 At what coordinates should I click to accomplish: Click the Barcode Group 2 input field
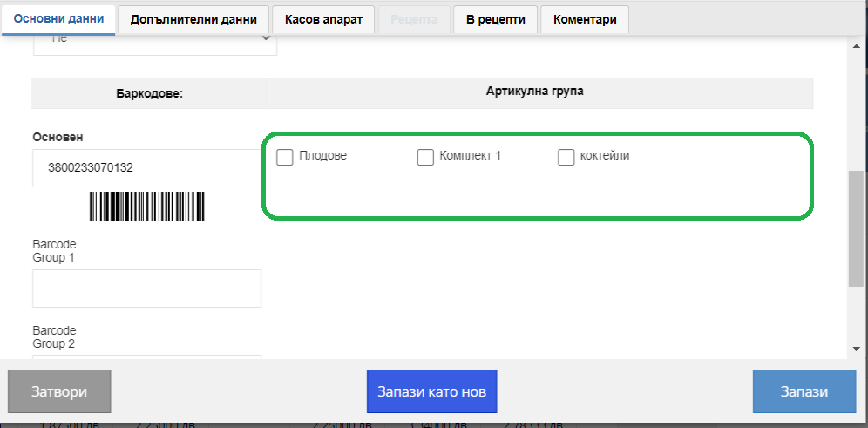click(x=146, y=357)
